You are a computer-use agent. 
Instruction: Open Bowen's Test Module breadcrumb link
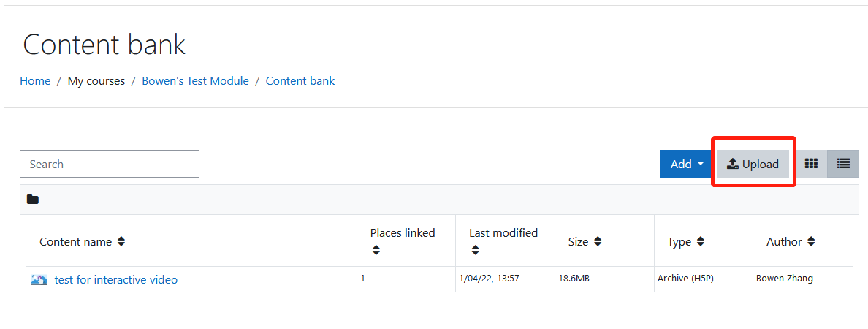[x=195, y=81]
